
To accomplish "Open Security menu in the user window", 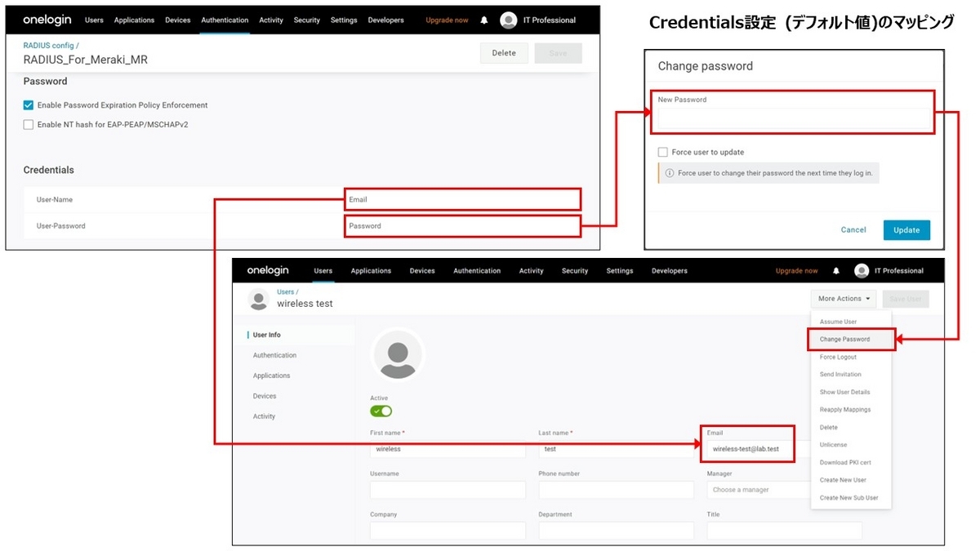I will pos(575,271).
